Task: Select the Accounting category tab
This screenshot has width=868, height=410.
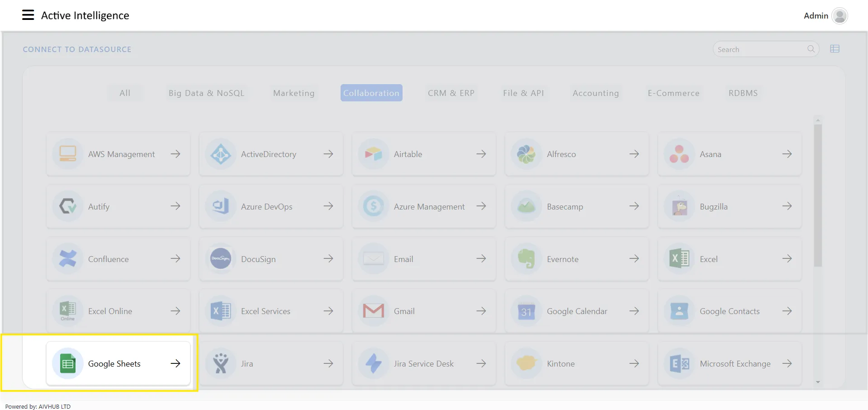Action: click(x=596, y=93)
